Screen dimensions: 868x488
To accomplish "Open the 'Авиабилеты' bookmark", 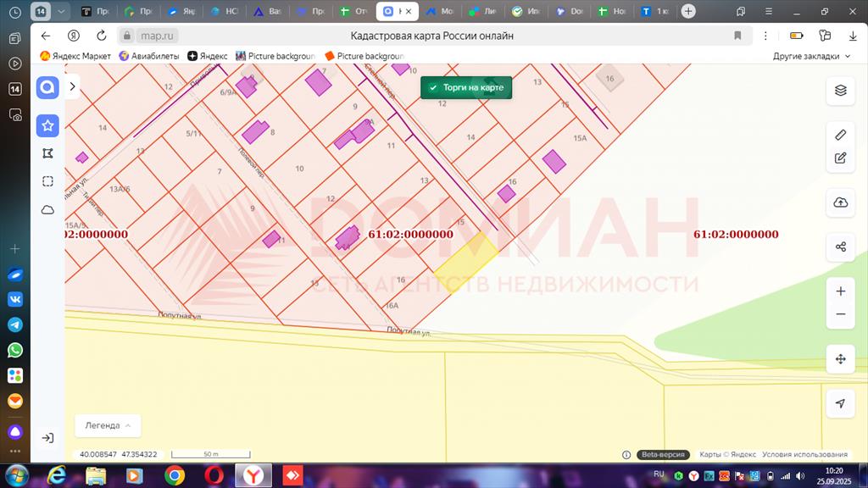I will (149, 56).
